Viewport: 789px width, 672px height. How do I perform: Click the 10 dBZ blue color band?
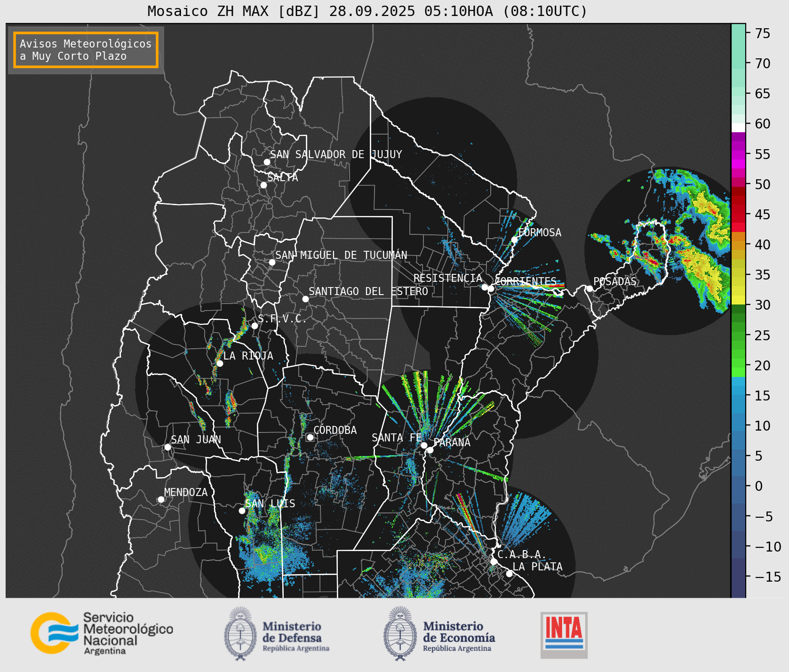pyautogui.click(x=738, y=426)
